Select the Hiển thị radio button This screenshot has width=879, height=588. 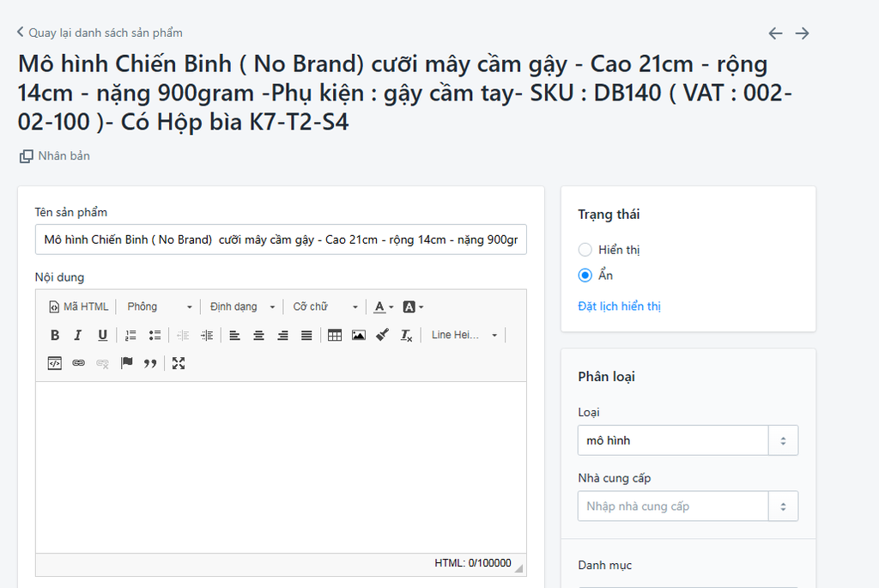(x=585, y=250)
